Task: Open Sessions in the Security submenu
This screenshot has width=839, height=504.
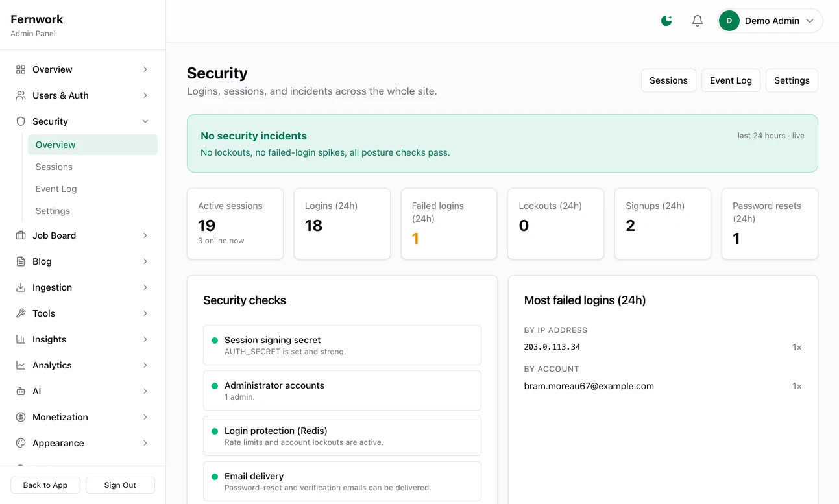Action: 93,167
